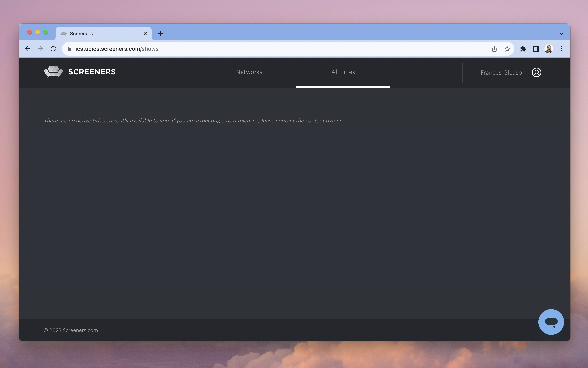Image resolution: width=588 pixels, height=368 pixels.
Task: Click the Chrome profile avatar
Action: (x=549, y=49)
